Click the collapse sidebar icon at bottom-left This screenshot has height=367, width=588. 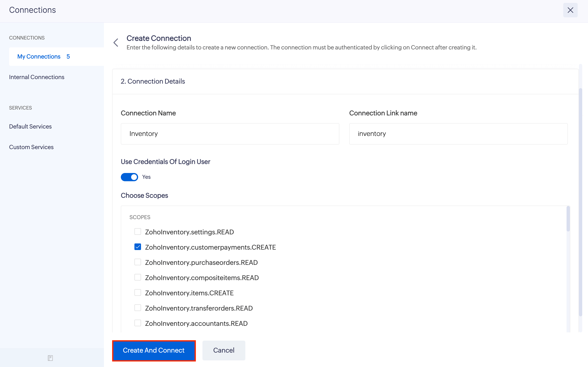(x=50, y=358)
